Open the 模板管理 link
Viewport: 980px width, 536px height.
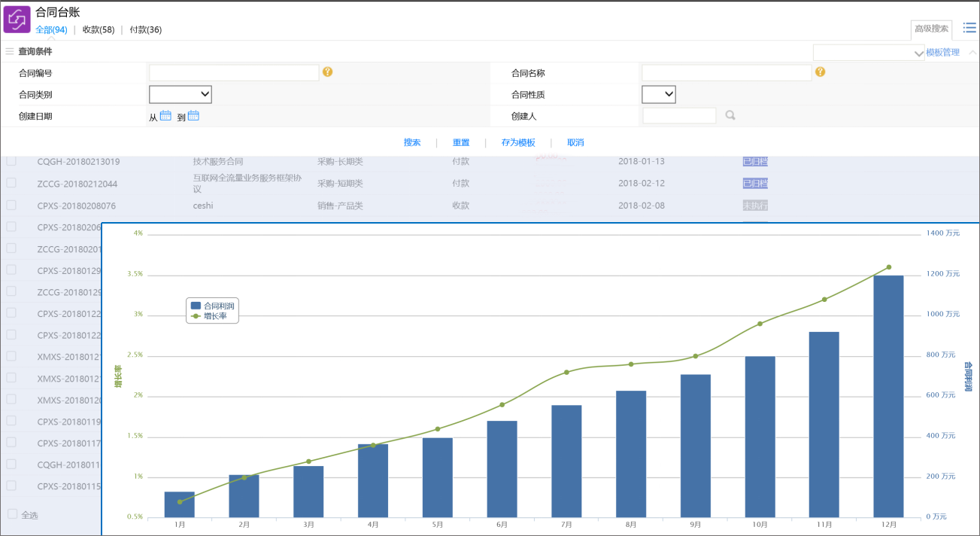942,53
